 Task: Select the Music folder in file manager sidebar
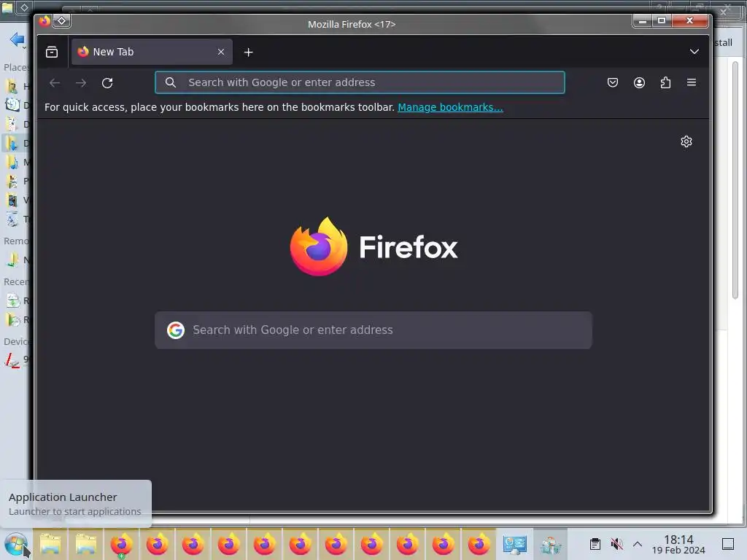click(18, 162)
